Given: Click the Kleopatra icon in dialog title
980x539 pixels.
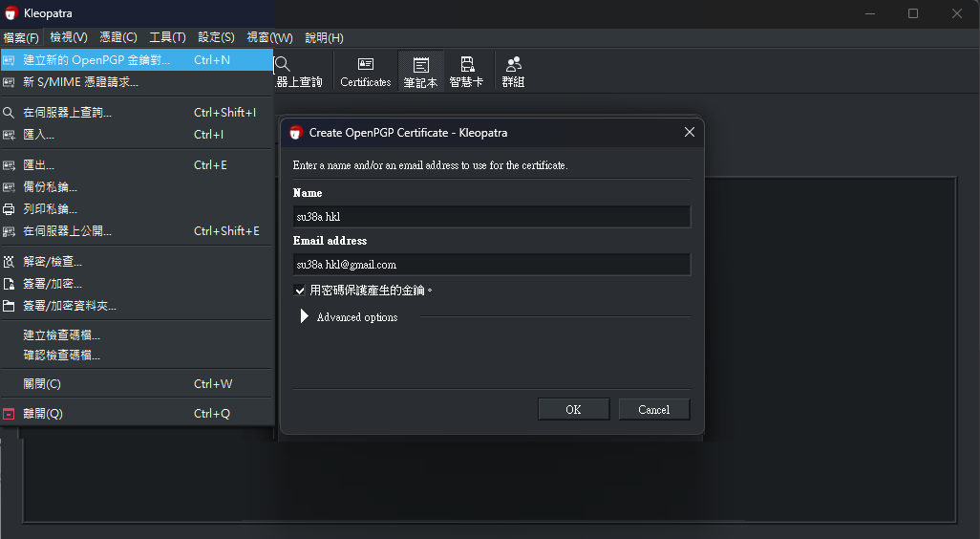Looking at the screenshot, I should tap(296, 133).
